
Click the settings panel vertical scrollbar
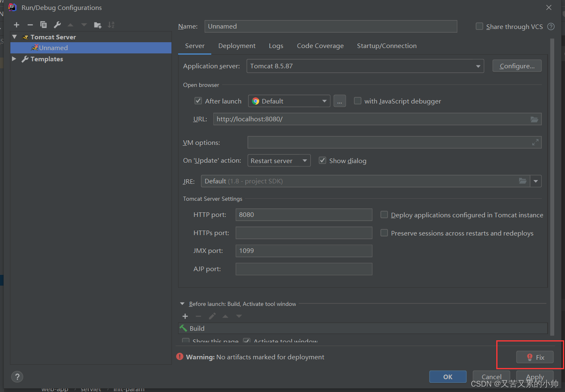(552, 186)
